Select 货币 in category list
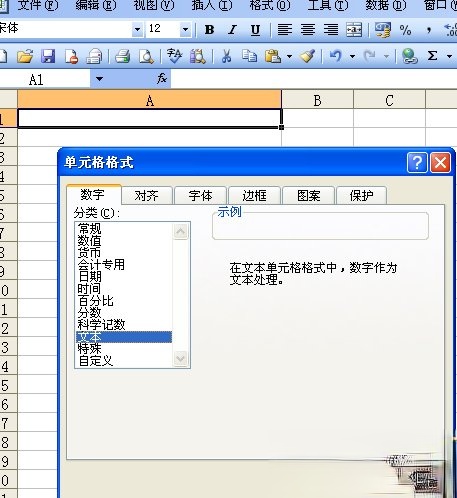The width and height of the screenshot is (457, 498). (x=89, y=253)
